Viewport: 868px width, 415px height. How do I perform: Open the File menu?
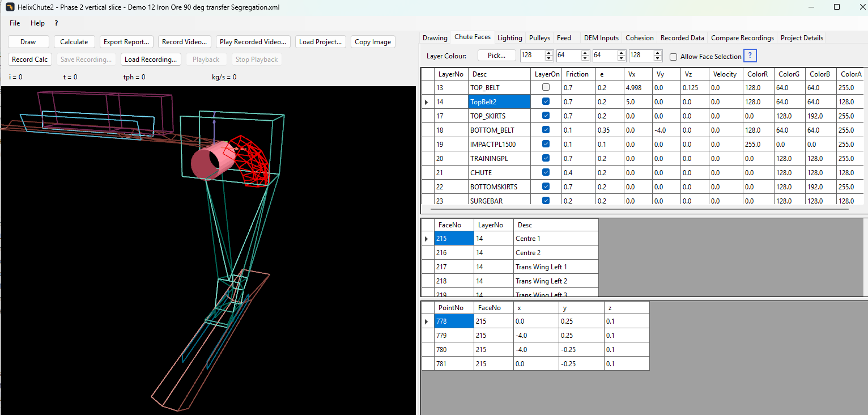tap(15, 23)
